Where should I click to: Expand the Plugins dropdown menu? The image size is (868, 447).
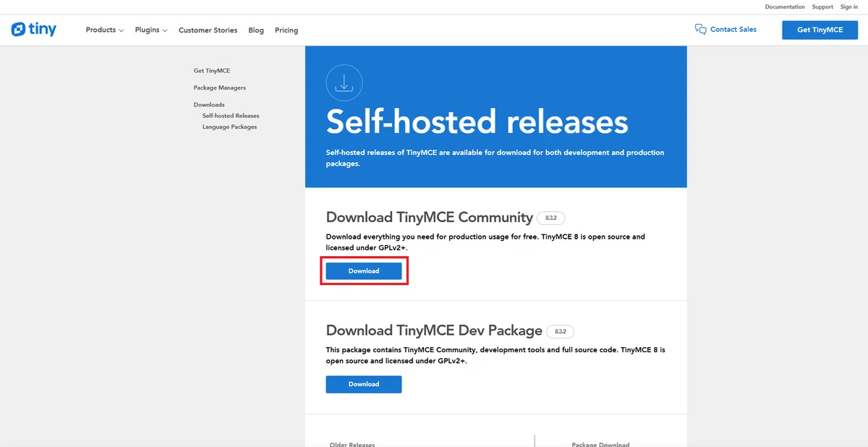(151, 30)
